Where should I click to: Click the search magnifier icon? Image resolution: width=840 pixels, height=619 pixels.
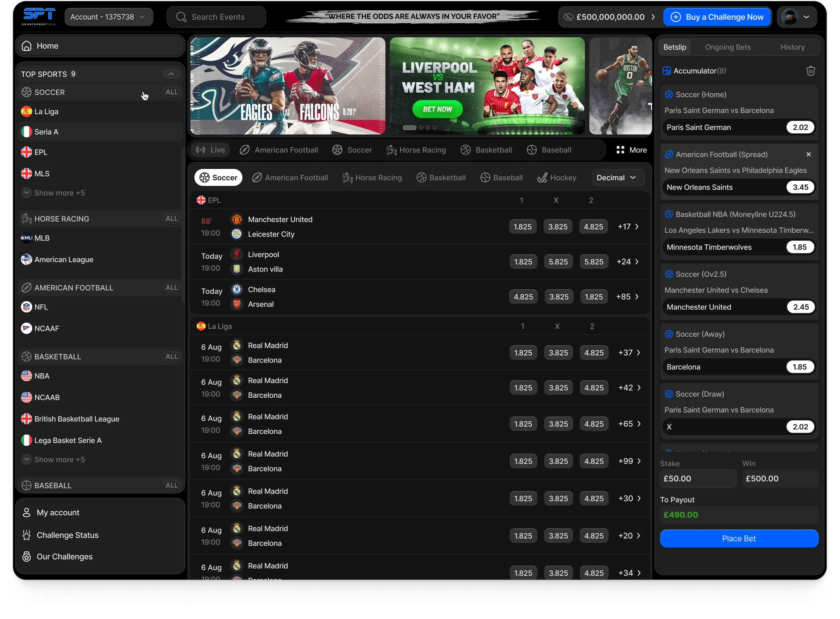coord(181,17)
